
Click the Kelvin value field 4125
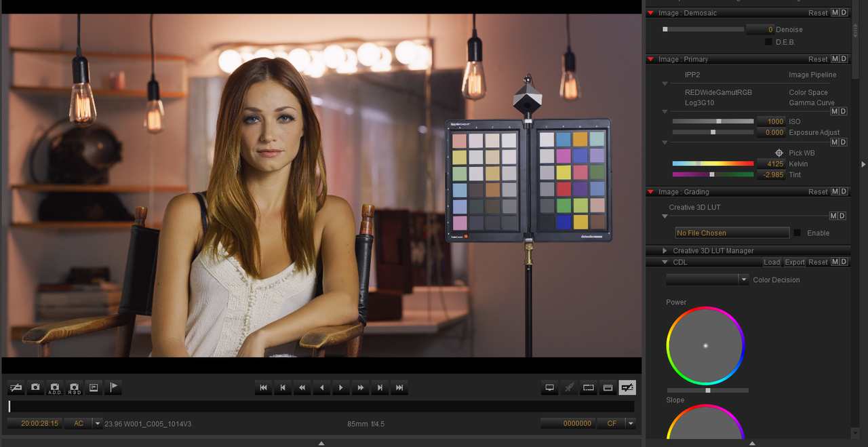(771, 163)
